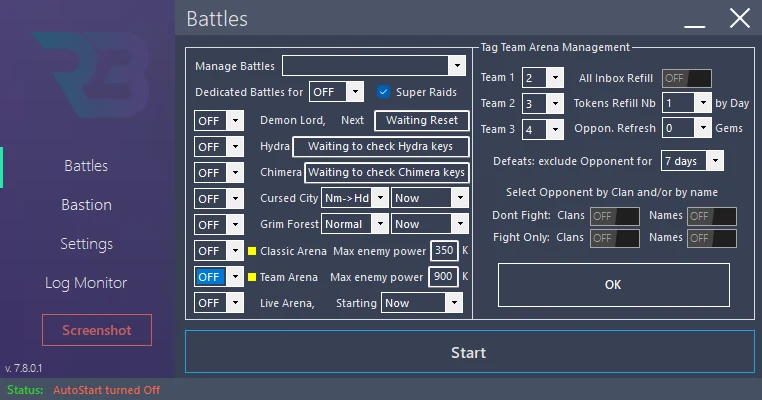
Task: Click the version number v. 7.8.0.1
Action: pos(23,368)
